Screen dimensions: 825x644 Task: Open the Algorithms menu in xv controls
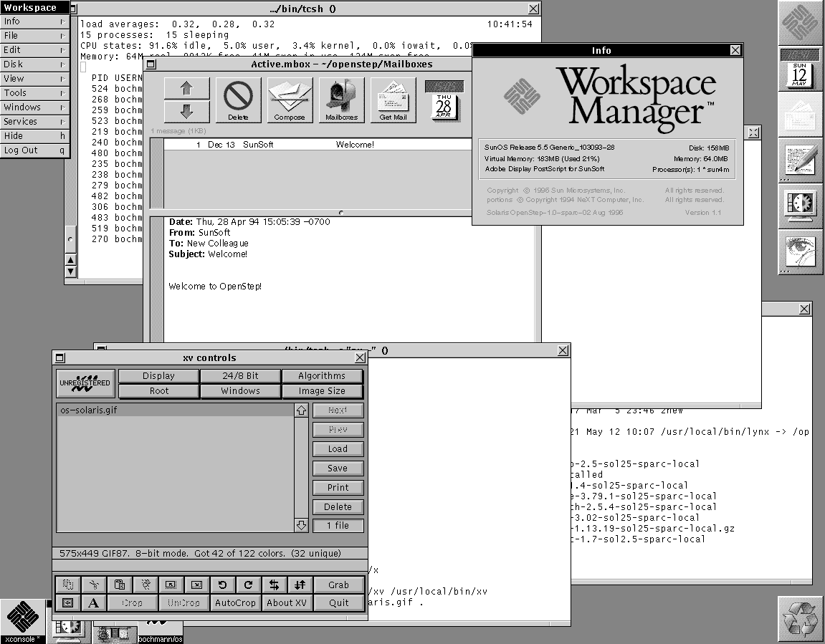(322, 376)
